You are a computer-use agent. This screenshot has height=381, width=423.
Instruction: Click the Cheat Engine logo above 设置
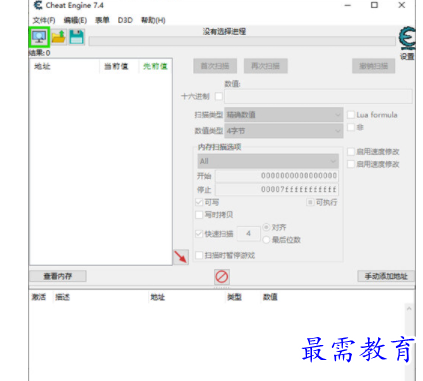click(x=407, y=39)
